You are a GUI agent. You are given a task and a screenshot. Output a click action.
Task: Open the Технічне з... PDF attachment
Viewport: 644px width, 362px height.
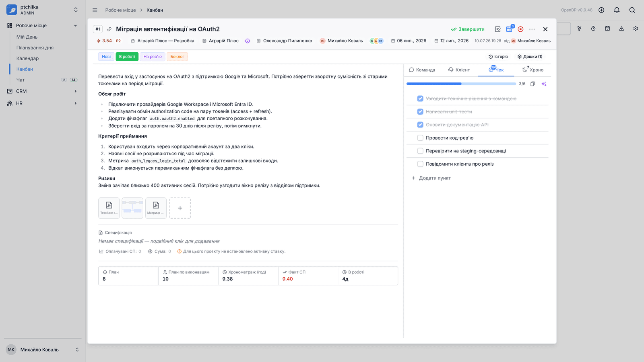coord(109,208)
